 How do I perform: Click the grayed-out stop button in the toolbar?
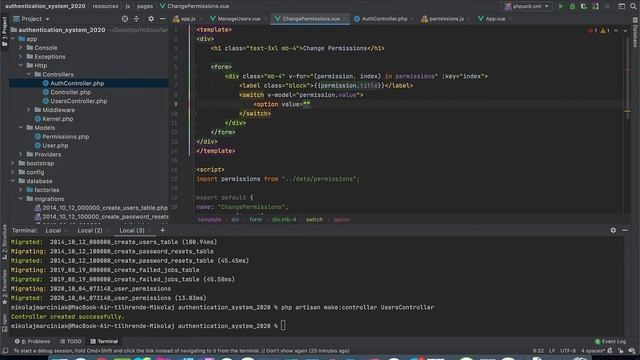pos(607,6)
